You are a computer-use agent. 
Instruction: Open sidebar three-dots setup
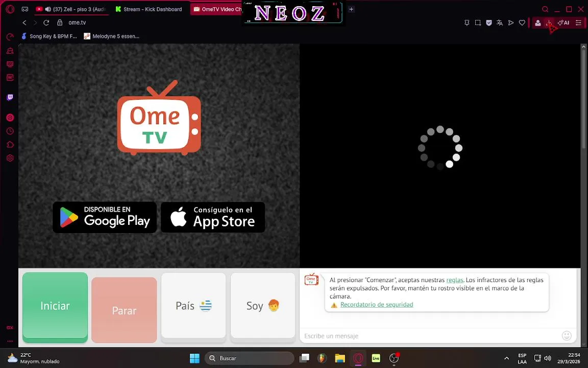pos(10,341)
